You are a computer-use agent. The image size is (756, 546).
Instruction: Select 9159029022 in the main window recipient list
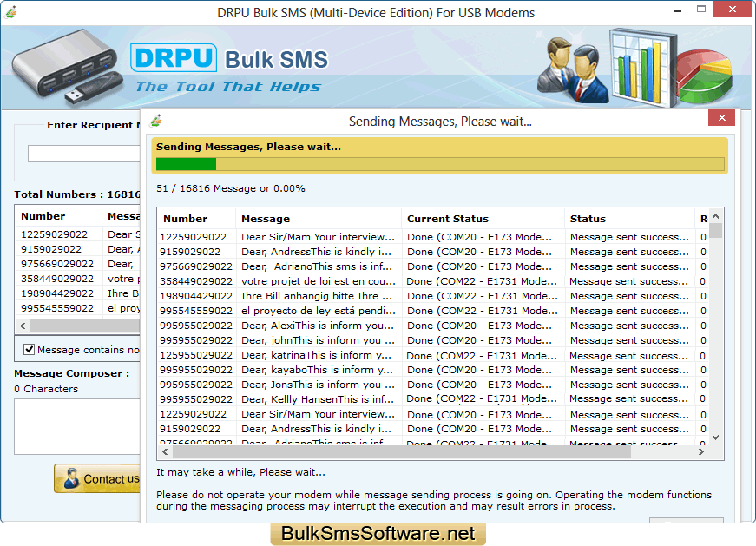pyautogui.click(x=51, y=249)
